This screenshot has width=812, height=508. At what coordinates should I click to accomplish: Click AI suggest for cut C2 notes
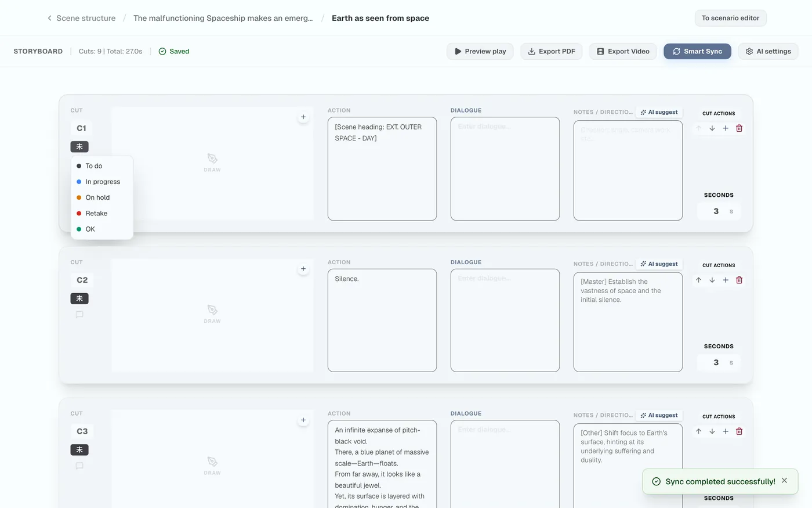pos(659,264)
